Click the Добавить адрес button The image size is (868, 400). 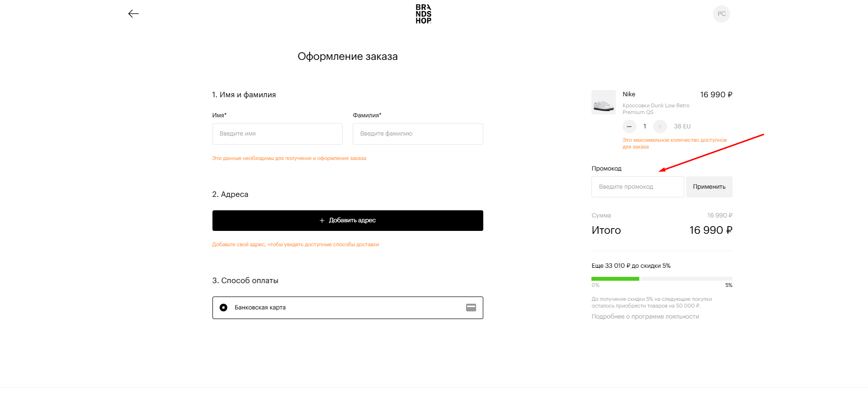tap(348, 220)
